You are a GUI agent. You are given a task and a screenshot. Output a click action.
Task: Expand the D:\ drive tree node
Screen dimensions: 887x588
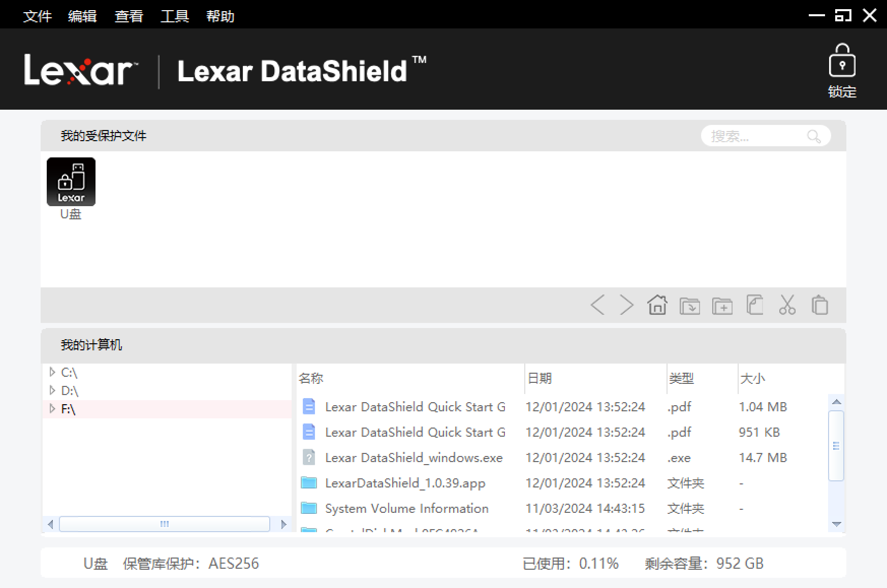point(52,390)
